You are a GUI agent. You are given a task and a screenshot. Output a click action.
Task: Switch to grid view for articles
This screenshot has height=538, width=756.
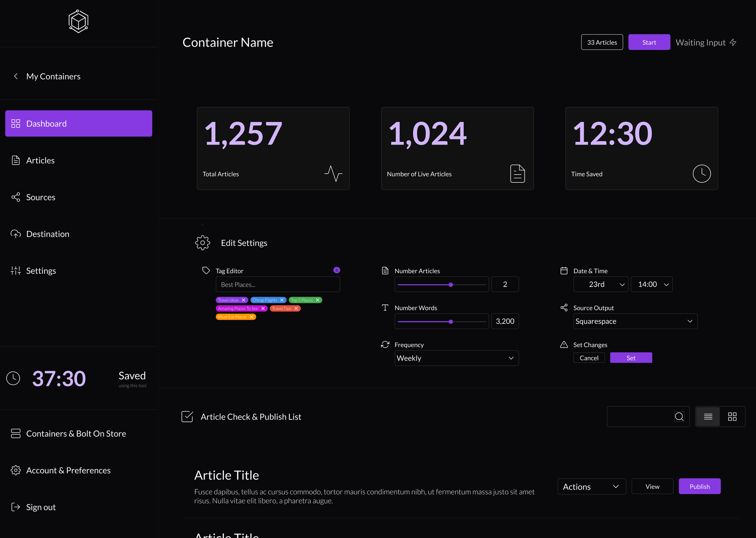point(732,416)
